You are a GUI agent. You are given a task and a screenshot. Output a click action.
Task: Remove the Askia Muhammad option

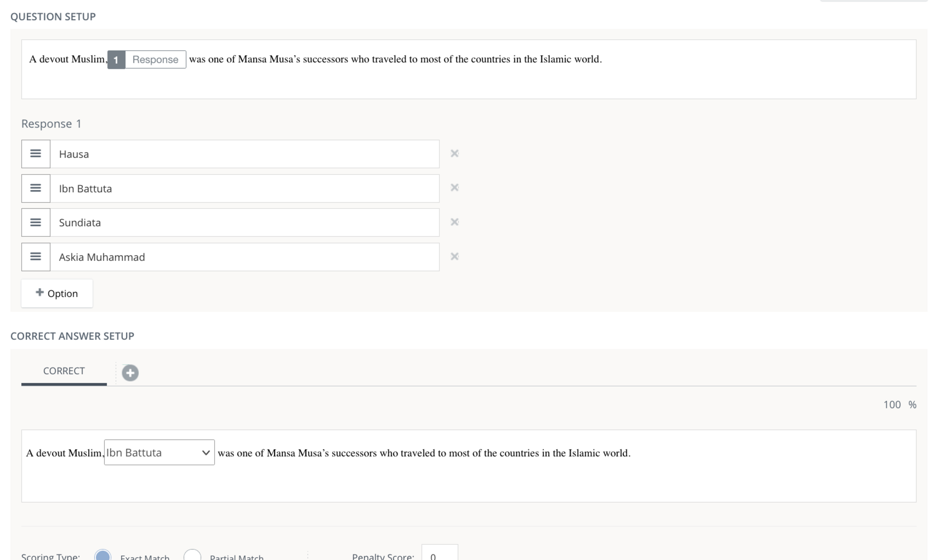pyautogui.click(x=454, y=256)
